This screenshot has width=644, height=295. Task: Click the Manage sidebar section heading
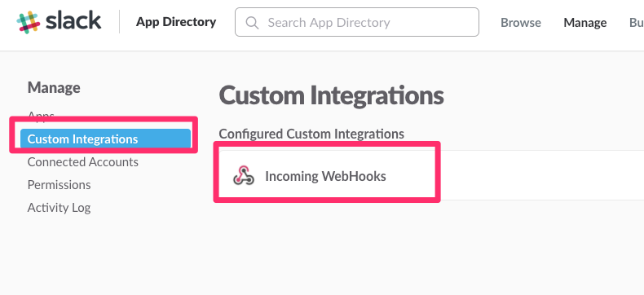54,88
